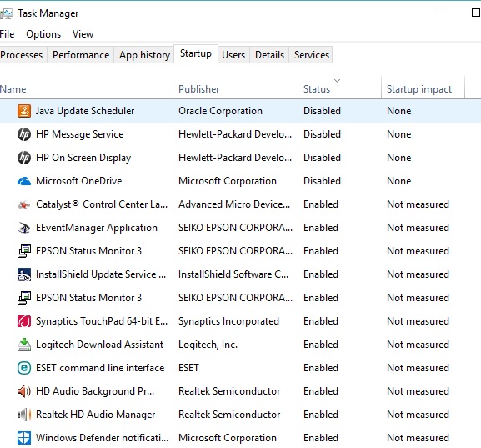
Task: Click Enabled status of Logitech Download Assistant
Action: (321, 345)
